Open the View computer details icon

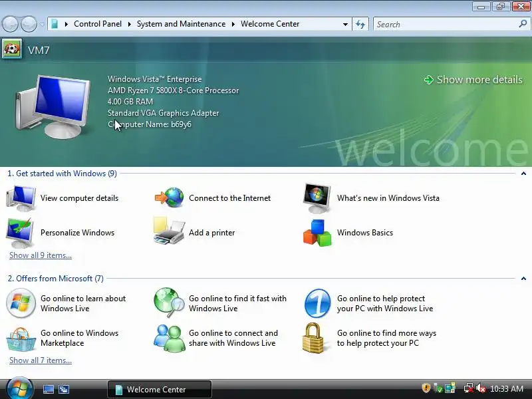[x=21, y=198]
